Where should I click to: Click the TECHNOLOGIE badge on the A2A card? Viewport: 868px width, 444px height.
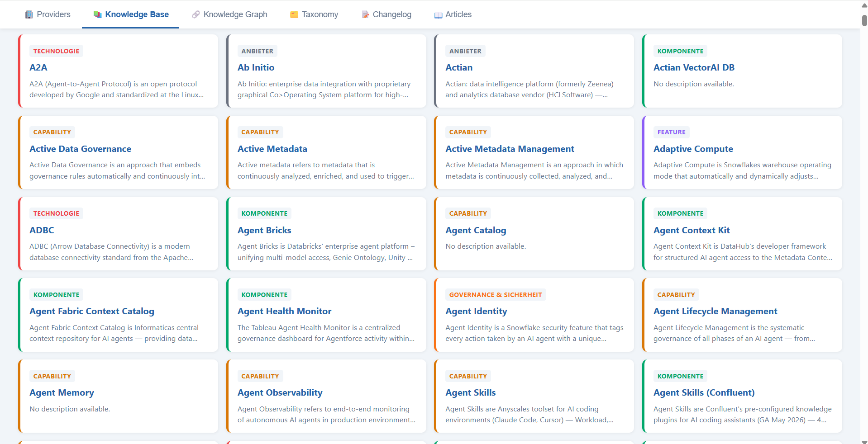(56, 51)
